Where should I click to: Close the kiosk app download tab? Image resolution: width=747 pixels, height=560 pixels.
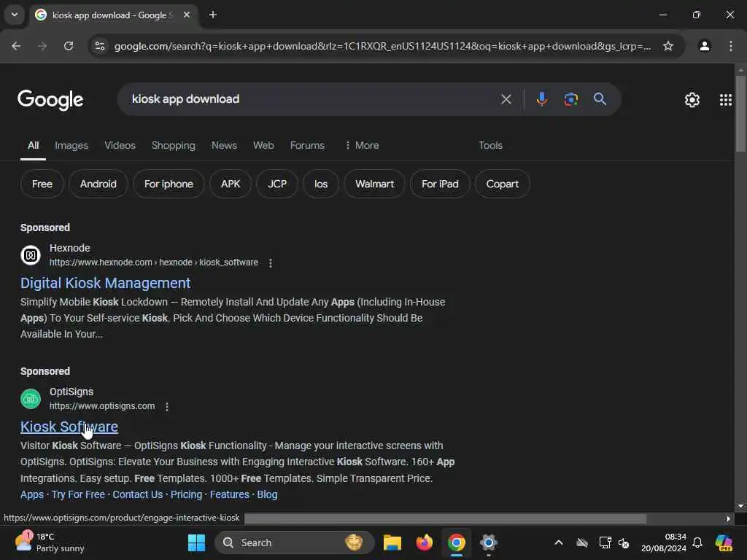[187, 15]
